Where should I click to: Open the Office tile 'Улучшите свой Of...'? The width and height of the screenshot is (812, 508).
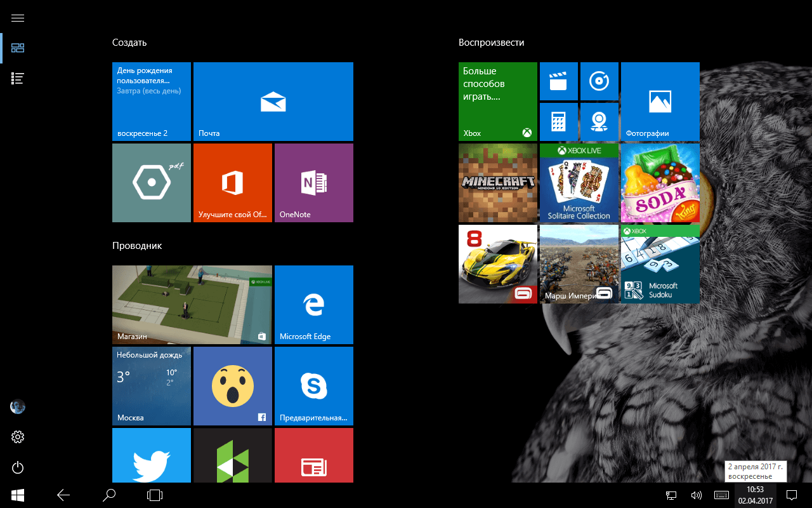point(233,183)
